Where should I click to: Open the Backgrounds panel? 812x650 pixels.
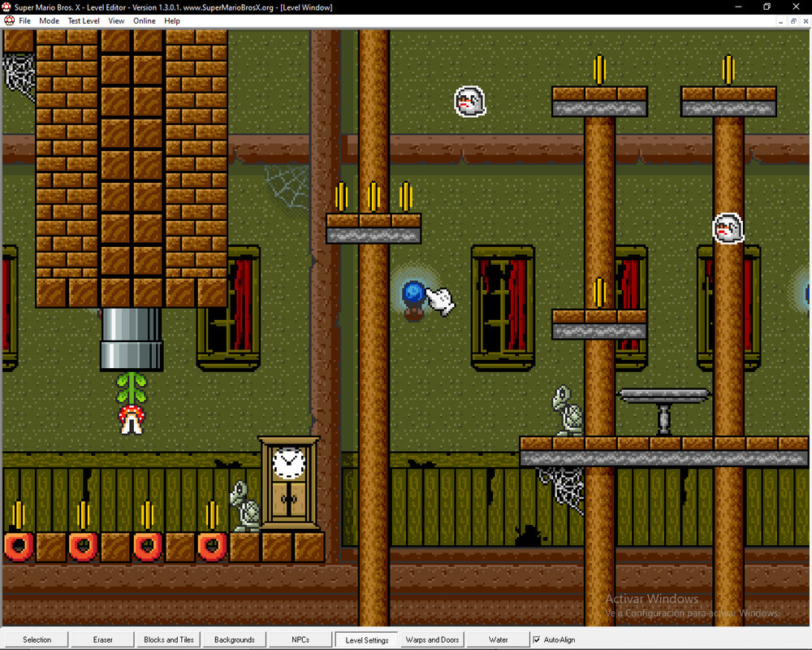click(x=235, y=639)
